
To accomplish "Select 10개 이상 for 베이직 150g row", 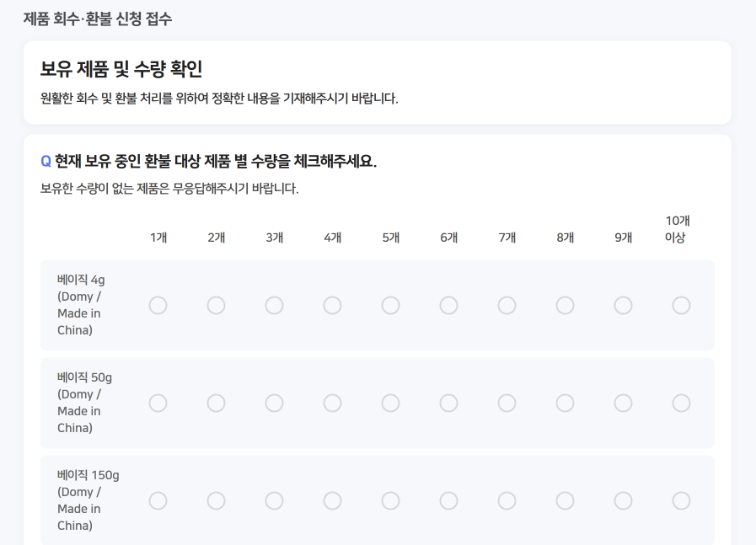I will [681, 501].
